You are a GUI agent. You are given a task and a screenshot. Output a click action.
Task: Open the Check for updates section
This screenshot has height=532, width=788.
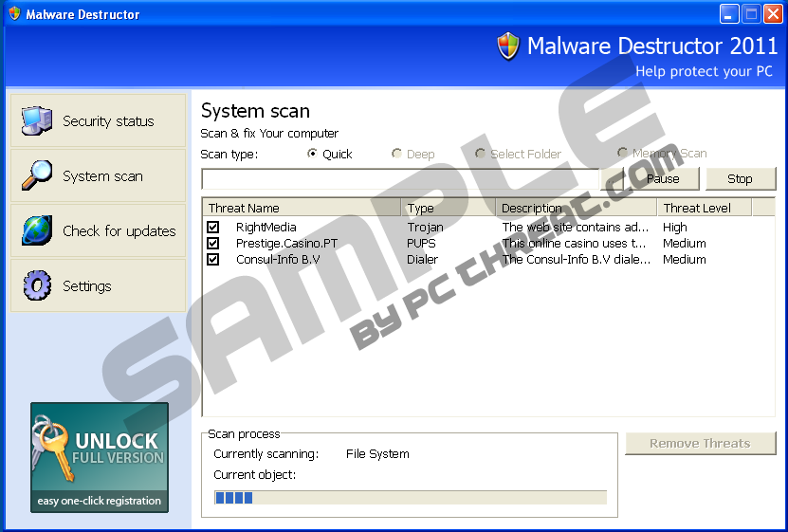coord(99,230)
